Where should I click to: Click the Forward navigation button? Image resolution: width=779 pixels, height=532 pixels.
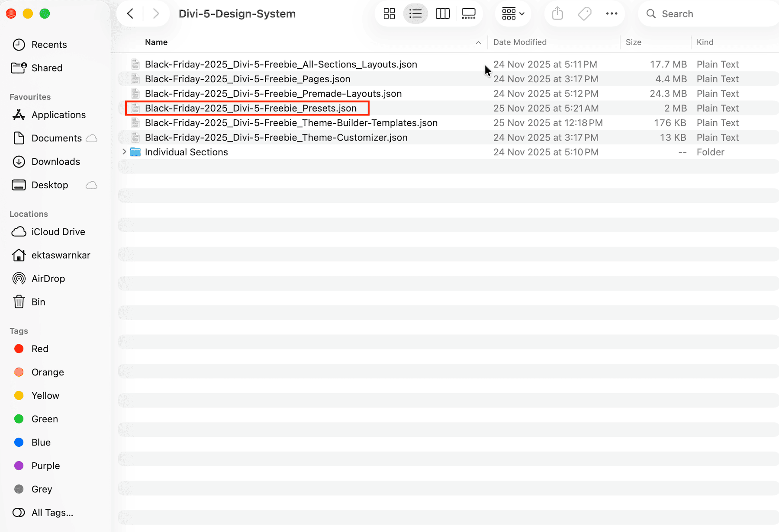point(156,13)
